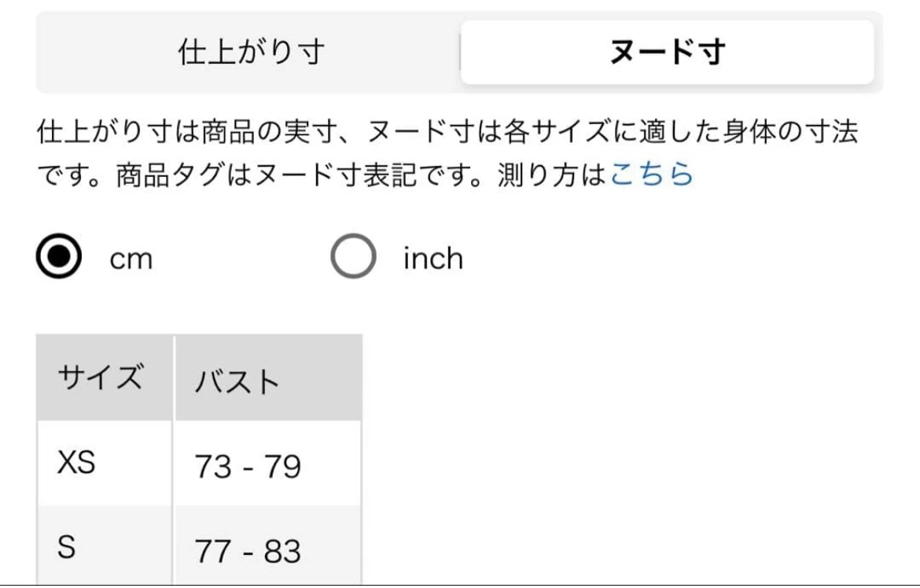Select the S size cell
This screenshot has width=920, height=588.
pyautogui.click(x=105, y=546)
